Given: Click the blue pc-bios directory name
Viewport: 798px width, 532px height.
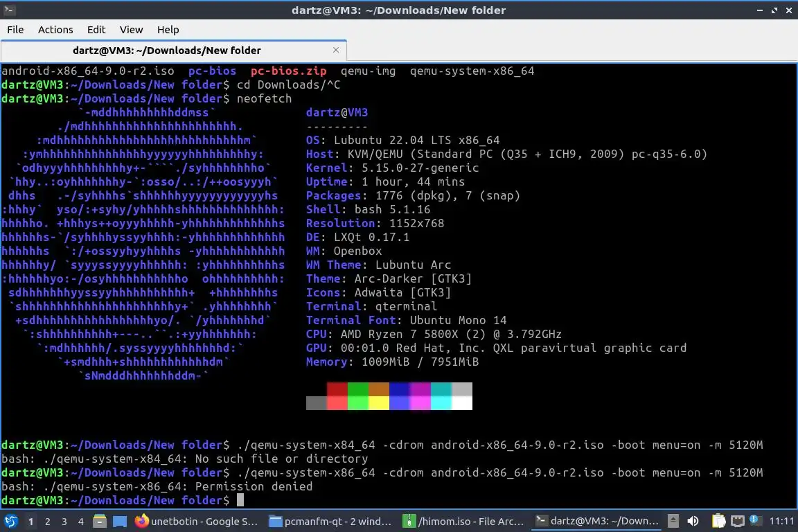Looking at the screenshot, I should click(x=212, y=71).
